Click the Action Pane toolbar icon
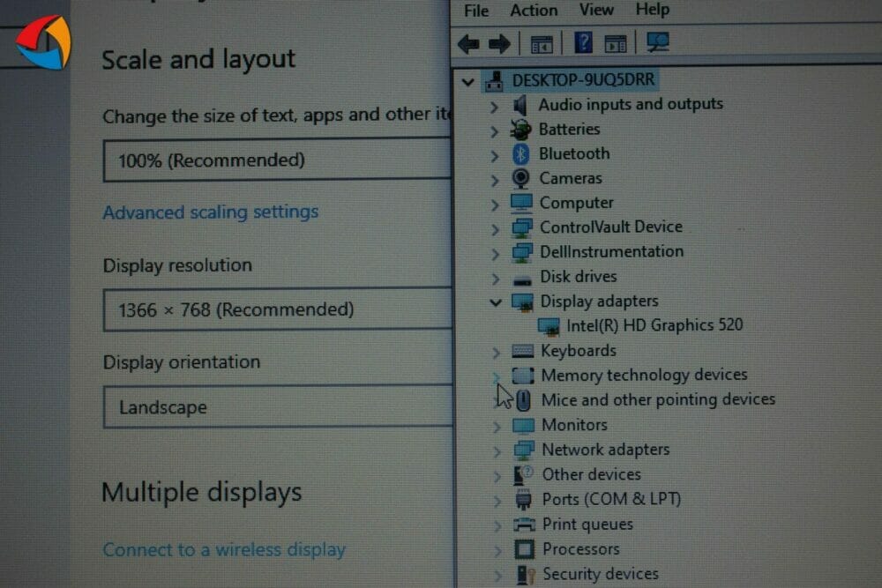Viewport: 882px width, 588px height. [615, 43]
